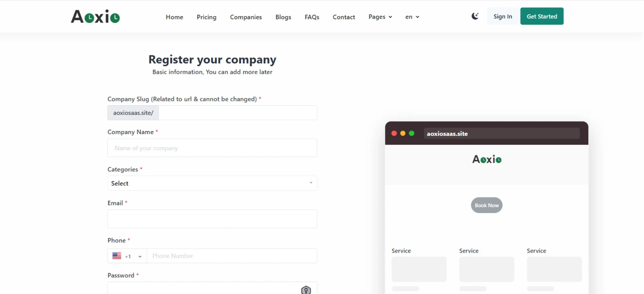The image size is (644, 294).
Task: Click the Get Started button
Action: 542,16
